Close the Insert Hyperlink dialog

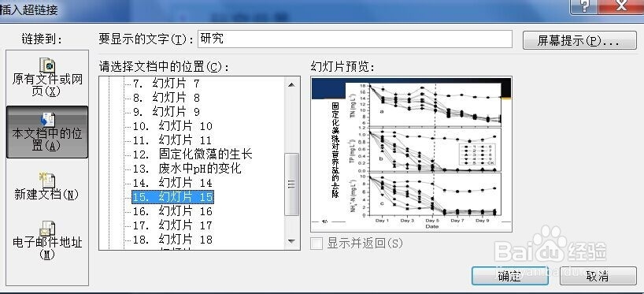click(622, 6)
